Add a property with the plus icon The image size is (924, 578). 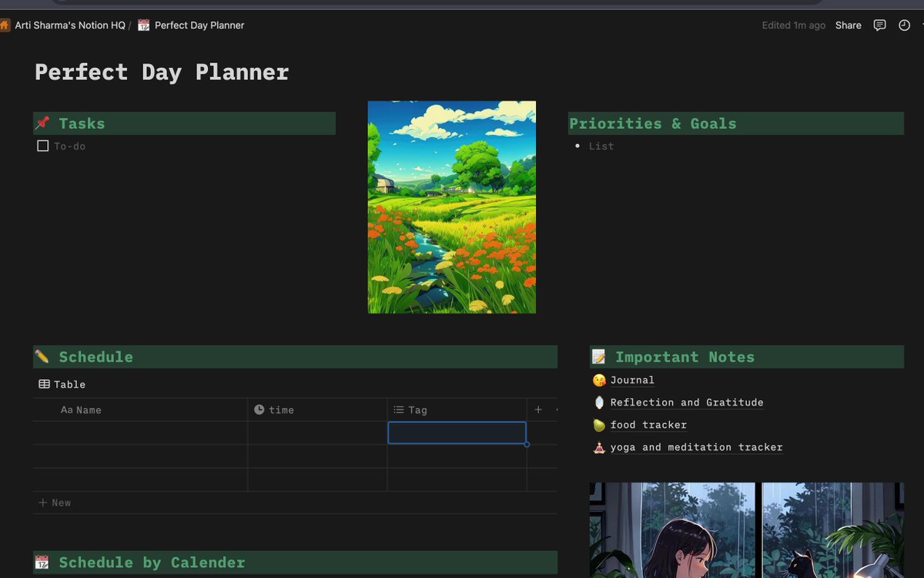point(538,410)
